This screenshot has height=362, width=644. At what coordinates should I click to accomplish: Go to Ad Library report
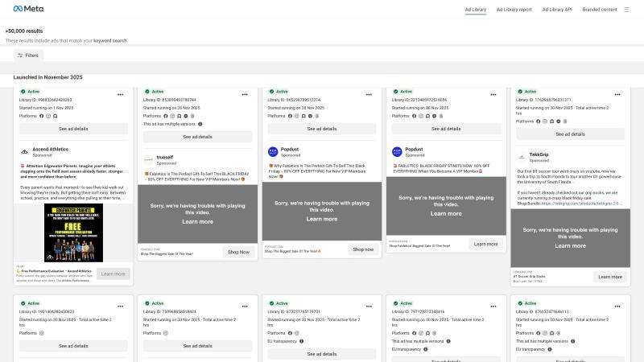tap(514, 10)
